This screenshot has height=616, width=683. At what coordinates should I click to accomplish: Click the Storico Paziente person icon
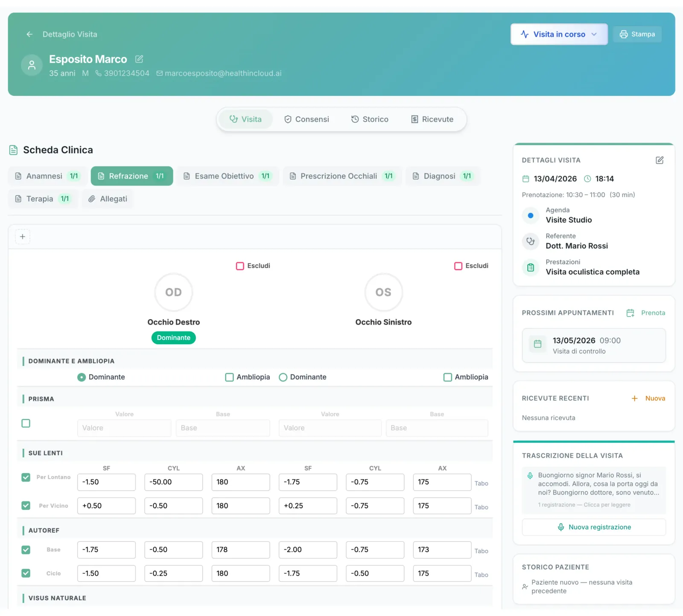click(x=525, y=587)
